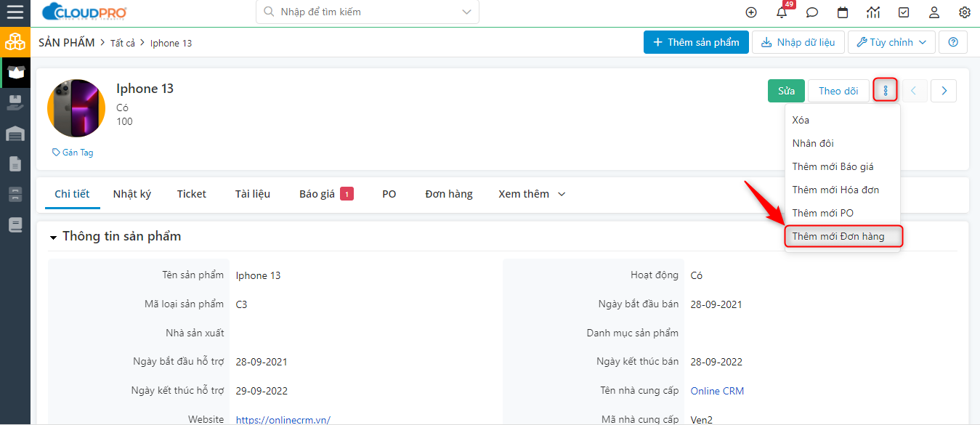The height and width of the screenshot is (425, 980).
Task: Open the tasks checkmark icon
Action: (x=904, y=12)
